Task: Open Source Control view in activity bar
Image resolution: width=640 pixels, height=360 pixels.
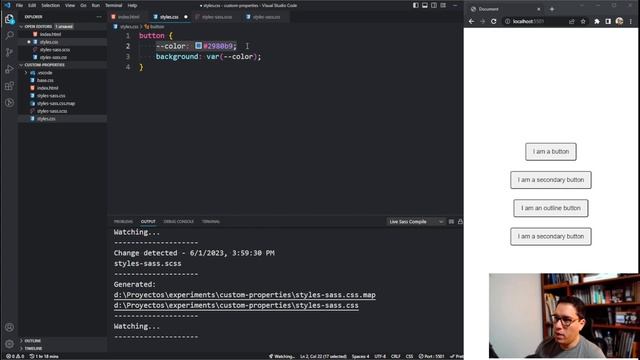Action: coord(9,52)
